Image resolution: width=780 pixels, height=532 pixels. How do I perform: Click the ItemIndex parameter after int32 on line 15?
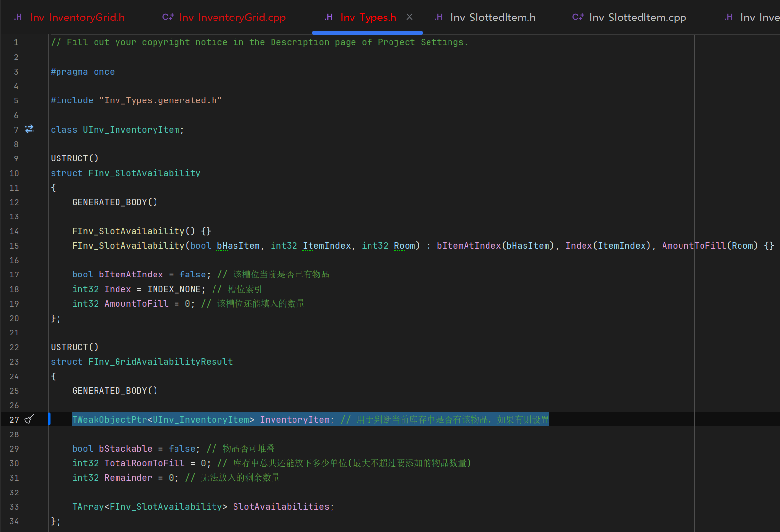click(x=327, y=246)
